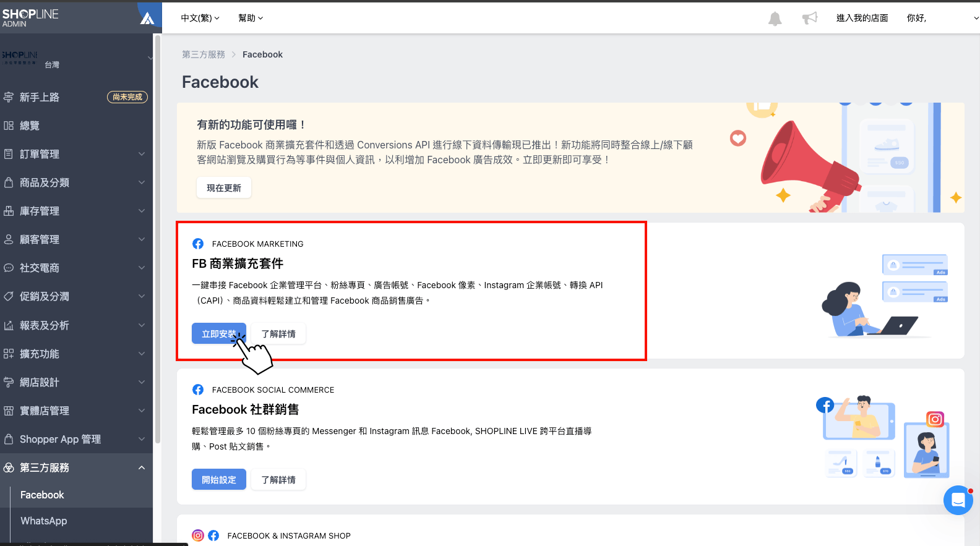Screen dimensions: 980x546
Task: Click the 尚未完成 status badge
Action: (127, 97)
